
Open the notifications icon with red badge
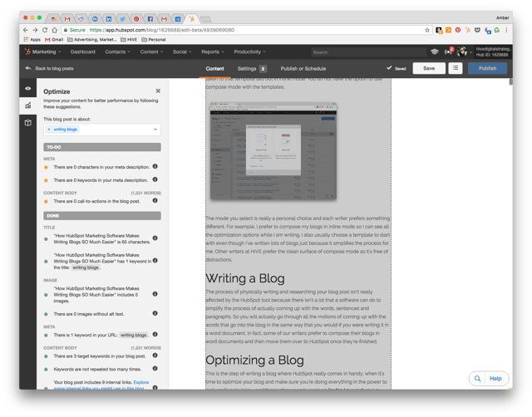[x=449, y=52]
